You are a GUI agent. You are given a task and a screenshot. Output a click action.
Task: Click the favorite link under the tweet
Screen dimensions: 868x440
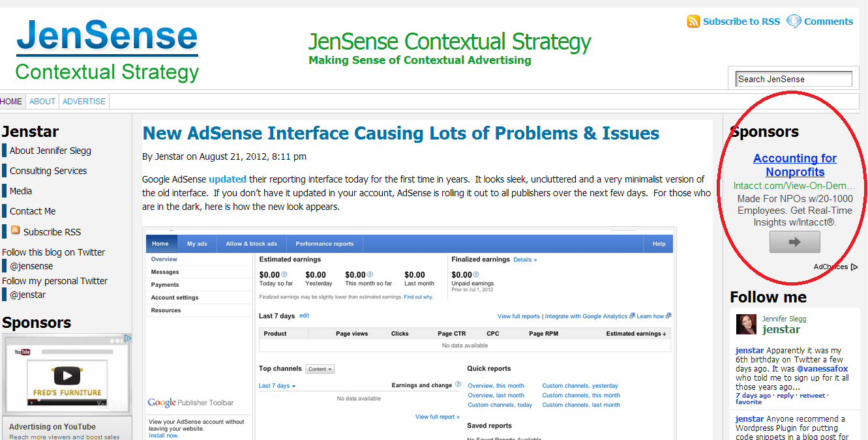[x=749, y=402]
